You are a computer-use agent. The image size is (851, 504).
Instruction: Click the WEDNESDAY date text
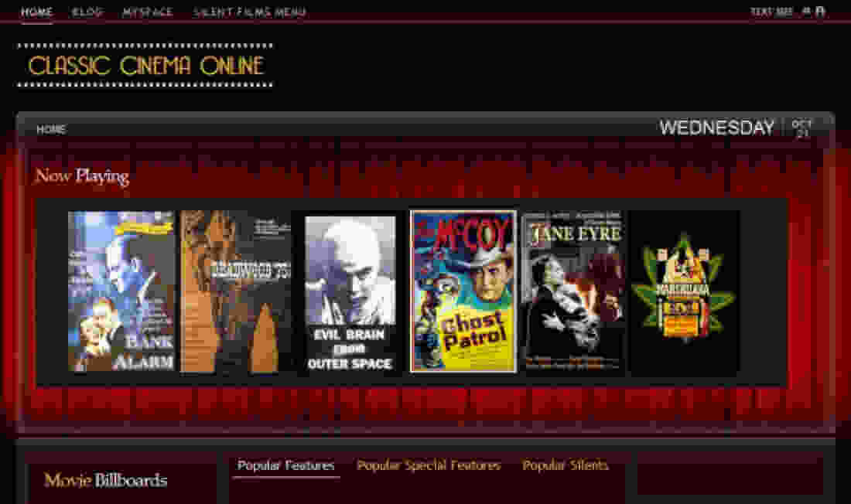pyautogui.click(x=717, y=128)
